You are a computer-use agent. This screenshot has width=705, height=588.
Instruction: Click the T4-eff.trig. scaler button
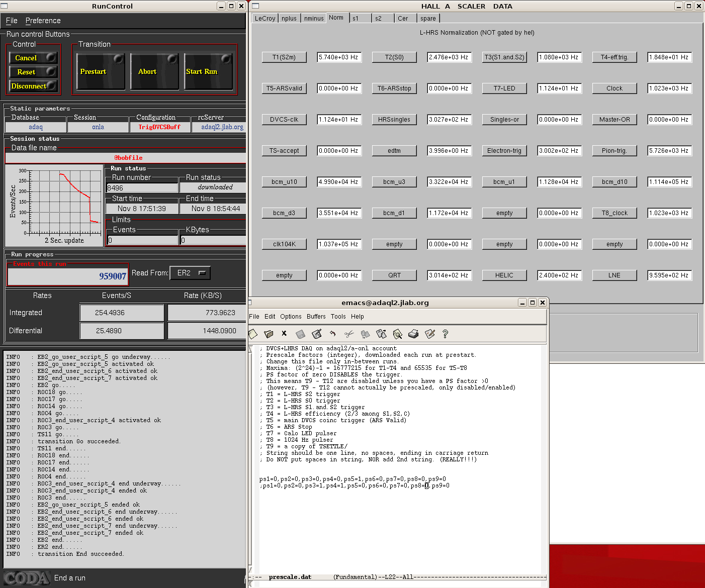614,57
